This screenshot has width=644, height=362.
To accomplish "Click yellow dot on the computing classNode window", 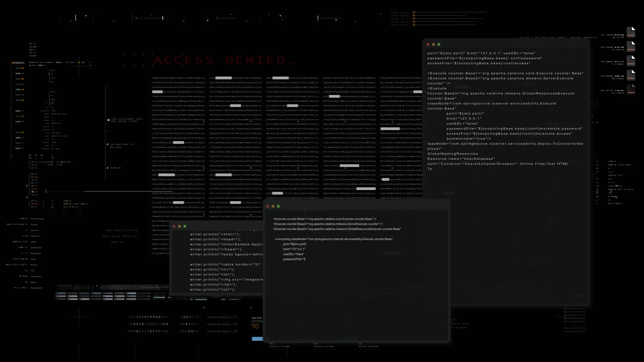I will tap(273, 206).
